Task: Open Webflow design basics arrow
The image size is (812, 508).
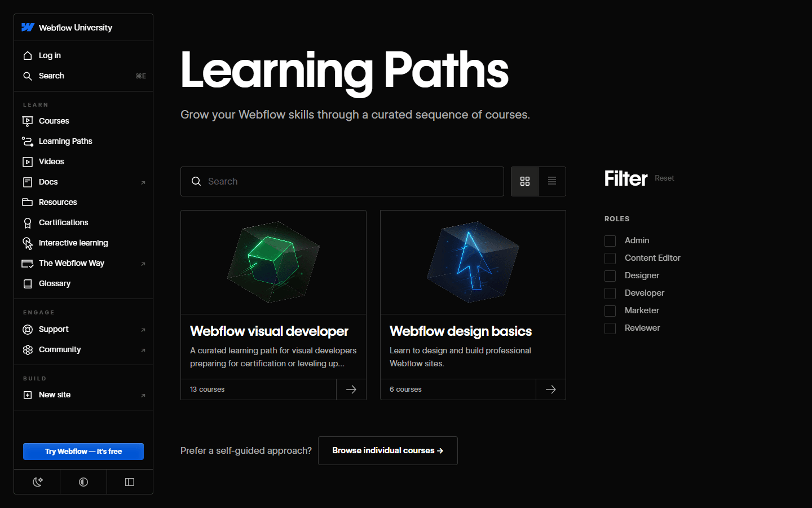Action: (551, 389)
